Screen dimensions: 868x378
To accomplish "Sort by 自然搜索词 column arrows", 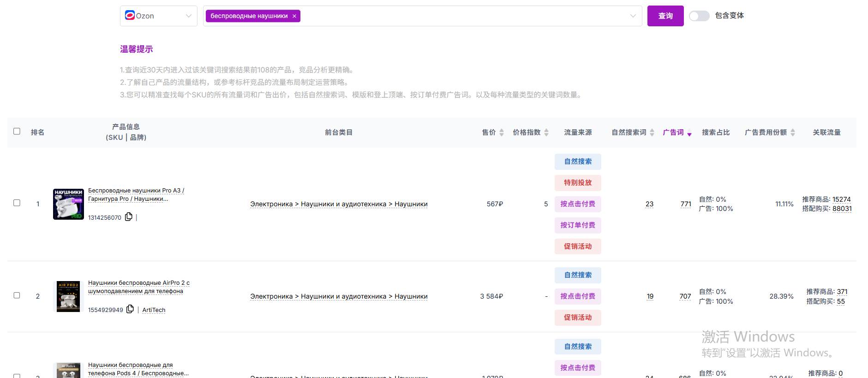I will (652, 132).
